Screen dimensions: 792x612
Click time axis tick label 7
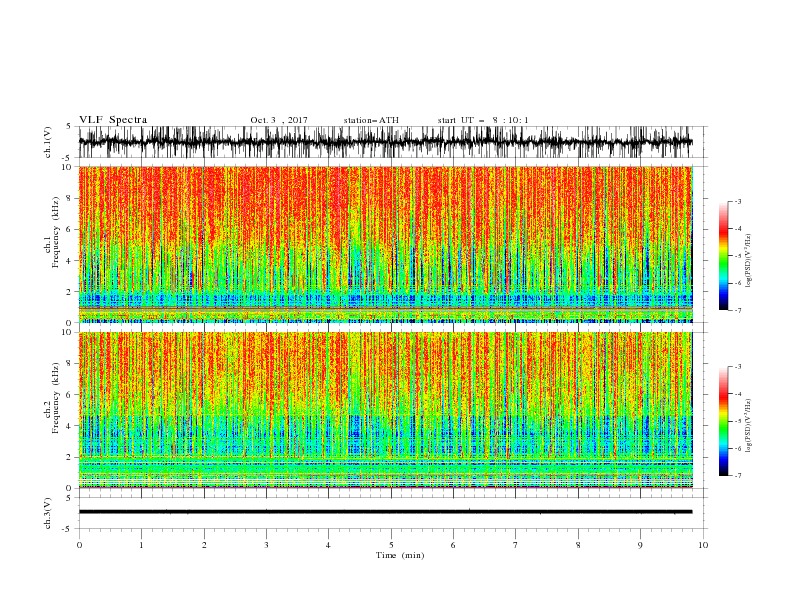(516, 545)
